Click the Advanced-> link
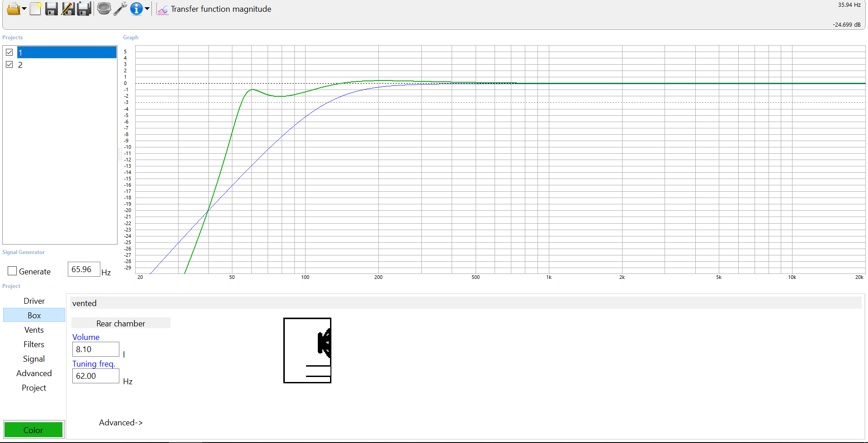 (121, 422)
